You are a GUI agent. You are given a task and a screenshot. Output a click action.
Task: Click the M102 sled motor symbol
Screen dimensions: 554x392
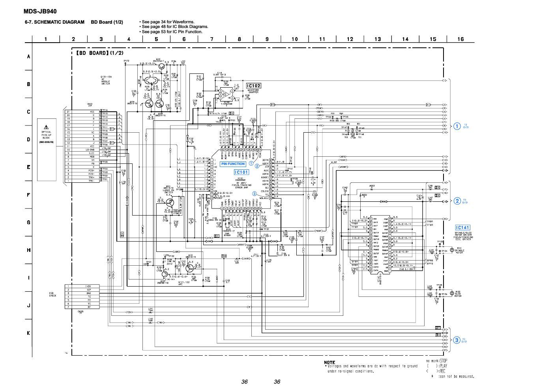point(452,294)
